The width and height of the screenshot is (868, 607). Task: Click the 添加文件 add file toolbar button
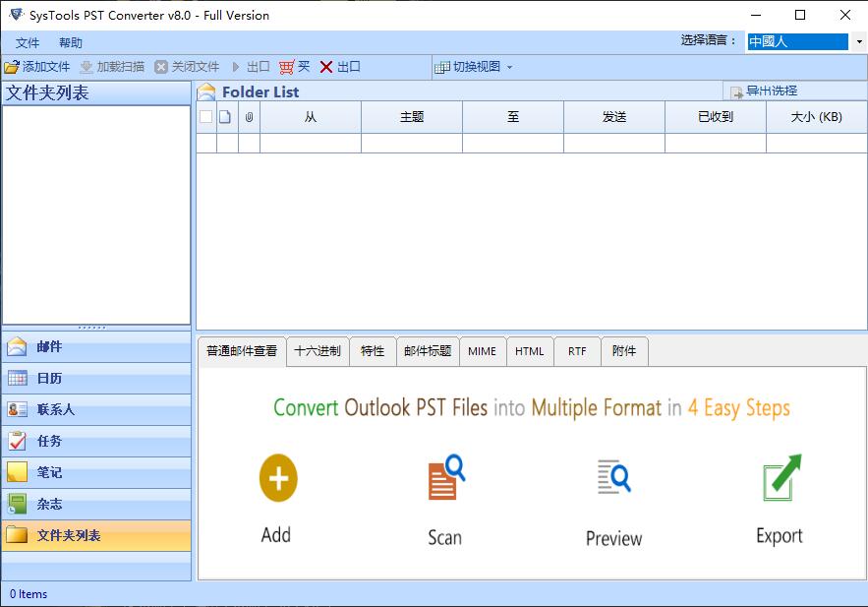coord(37,67)
